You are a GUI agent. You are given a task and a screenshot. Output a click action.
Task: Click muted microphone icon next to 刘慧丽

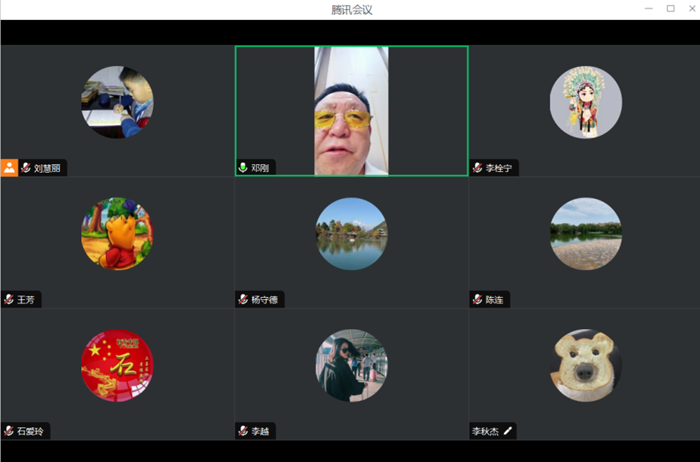click(x=26, y=168)
